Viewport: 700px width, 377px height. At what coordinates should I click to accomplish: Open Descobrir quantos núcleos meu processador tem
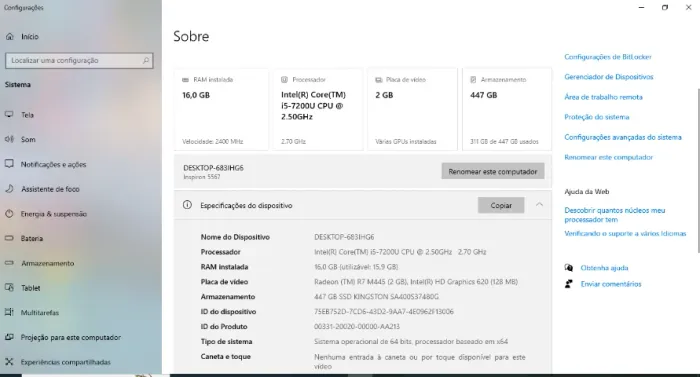(x=614, y=215)
